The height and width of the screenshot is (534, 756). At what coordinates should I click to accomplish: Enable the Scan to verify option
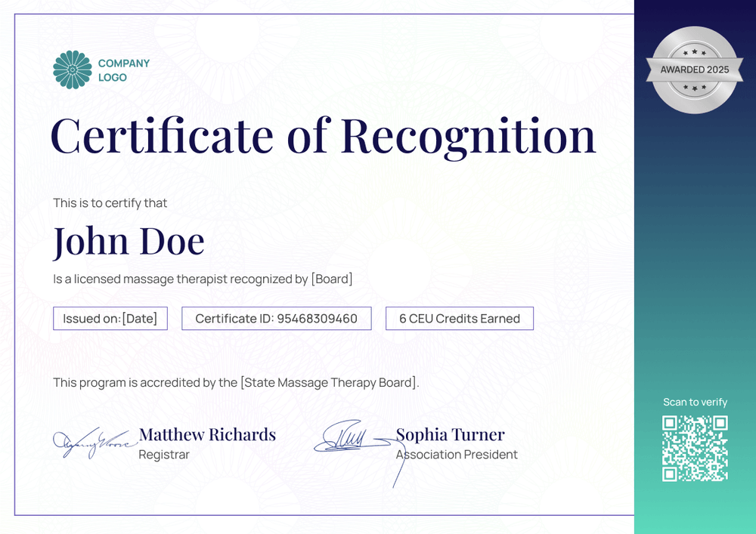tap(695, 402)
